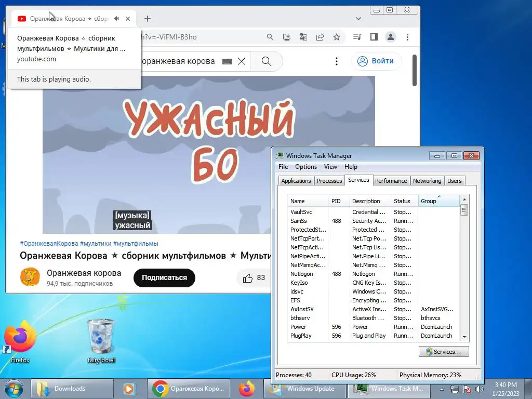Screen dimensions: 532x399
Task: Select the PlugPlay service row
Action: (373, 336)
